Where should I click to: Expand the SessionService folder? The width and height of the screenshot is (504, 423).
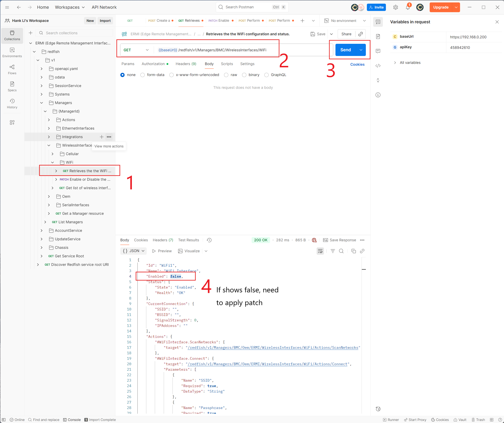(42, 86)
